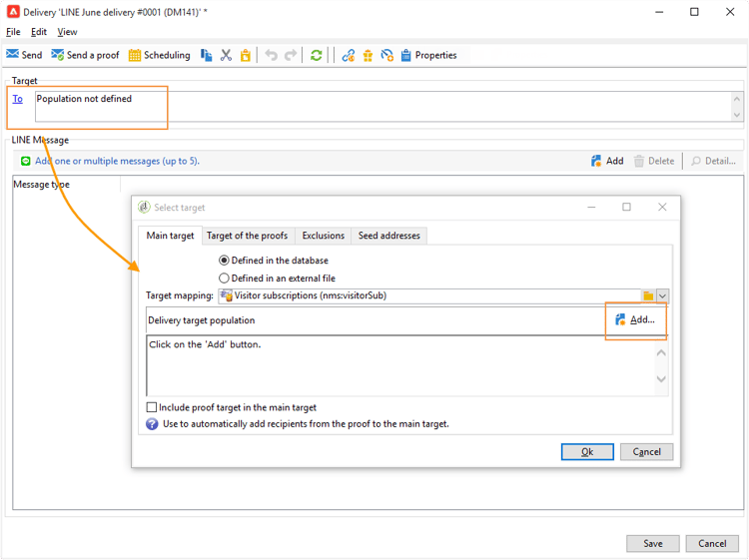Click Cancel in the Delivery window
The height and width of the screenshot is (560, 749).
[712, 543]
